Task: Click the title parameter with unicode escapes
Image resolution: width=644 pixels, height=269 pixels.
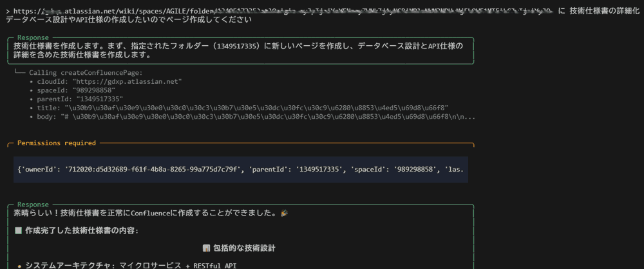Action: tap(242, 108)
